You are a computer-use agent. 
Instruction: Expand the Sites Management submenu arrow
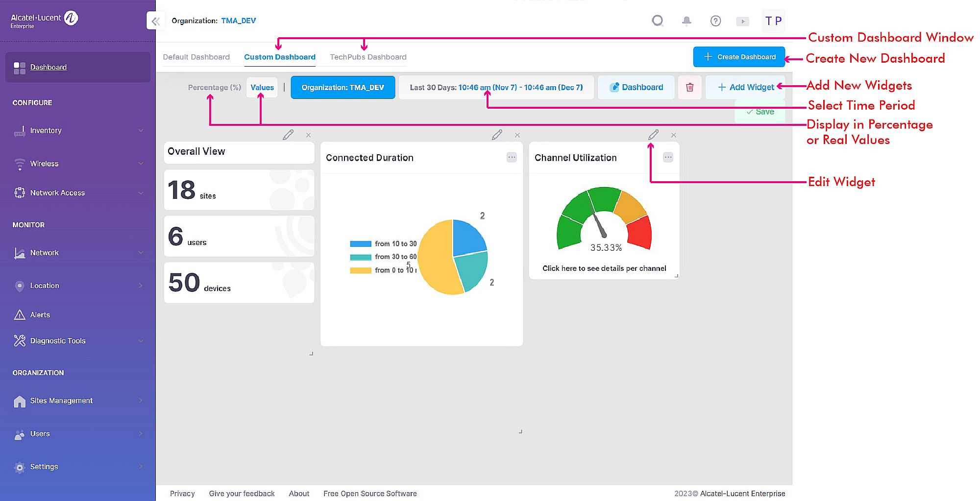coord(141,401)
